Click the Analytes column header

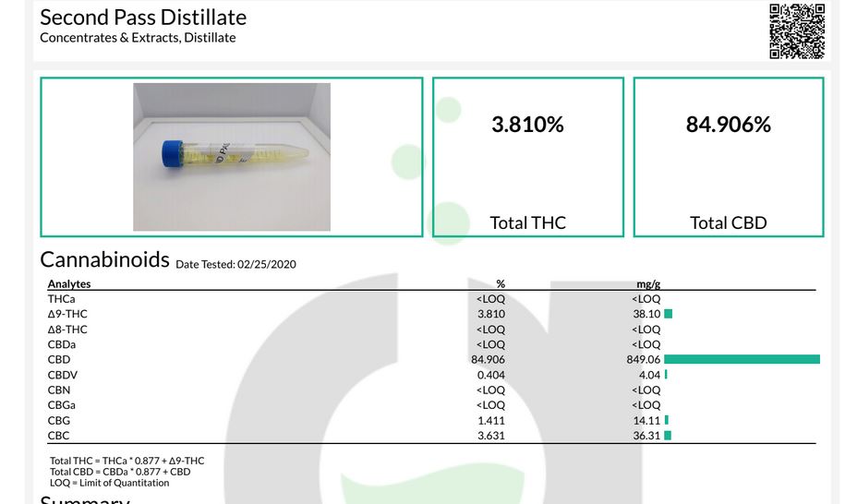69,284
